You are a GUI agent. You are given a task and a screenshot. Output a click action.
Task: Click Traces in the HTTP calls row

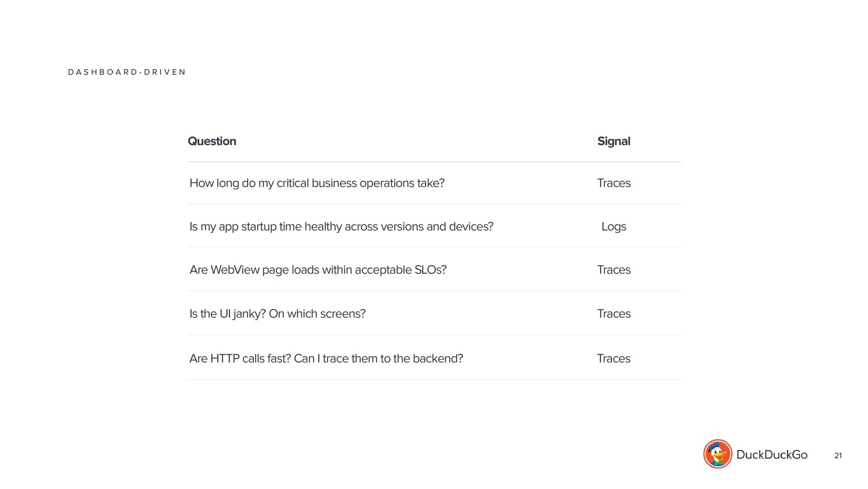click(613, 359)
